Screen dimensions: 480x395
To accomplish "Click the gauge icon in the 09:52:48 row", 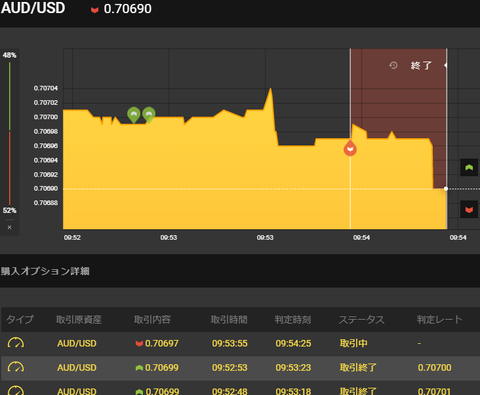I will tap(16, 390).
